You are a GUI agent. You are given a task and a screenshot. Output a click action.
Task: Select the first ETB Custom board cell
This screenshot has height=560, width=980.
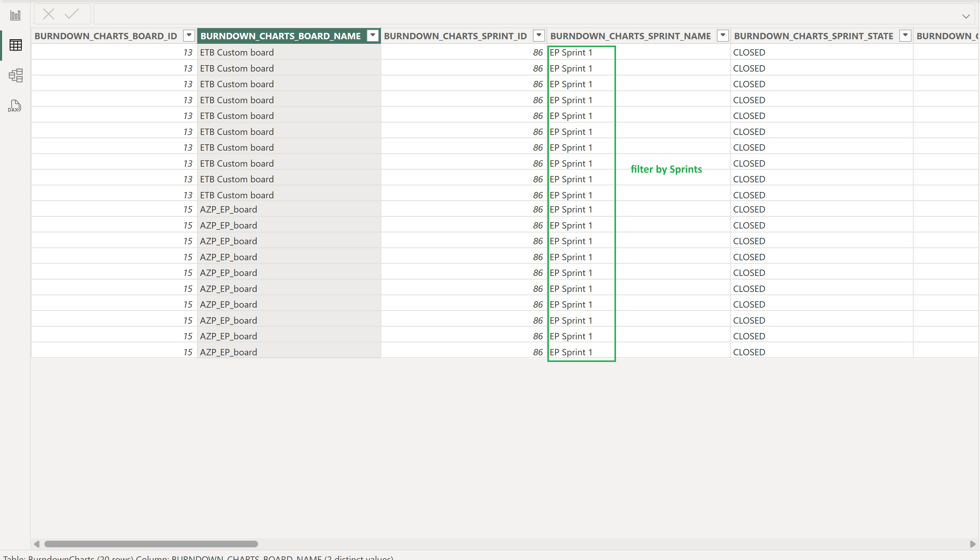click(237, 52)
